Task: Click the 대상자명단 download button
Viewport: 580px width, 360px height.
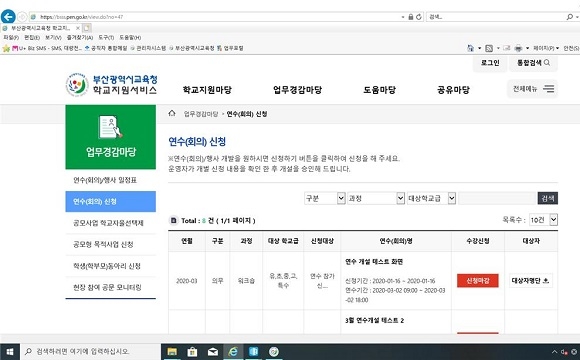Action: [530, 280]
